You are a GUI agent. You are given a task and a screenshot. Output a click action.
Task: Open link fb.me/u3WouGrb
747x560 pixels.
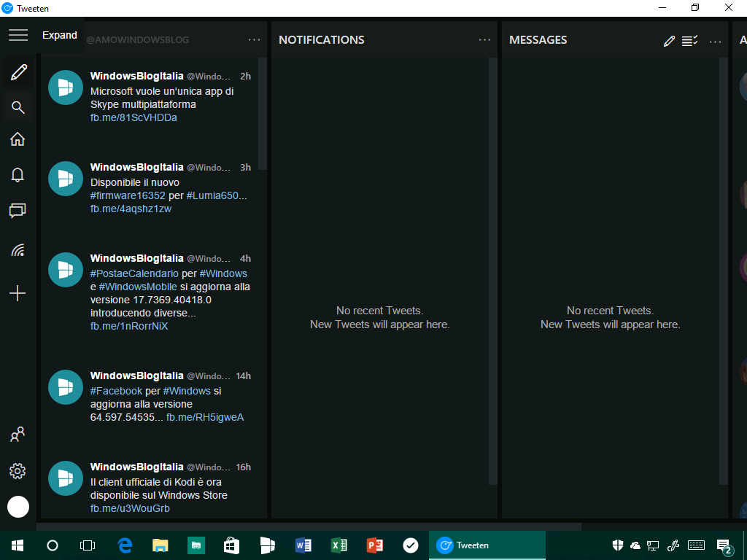(x=130, y=508)
